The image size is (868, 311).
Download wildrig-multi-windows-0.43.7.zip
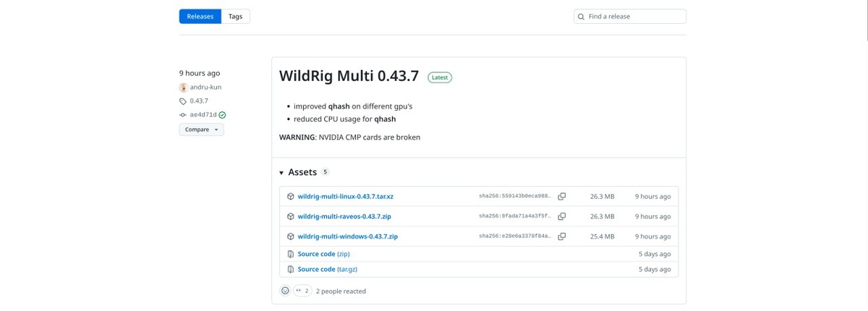click(348, 237)
